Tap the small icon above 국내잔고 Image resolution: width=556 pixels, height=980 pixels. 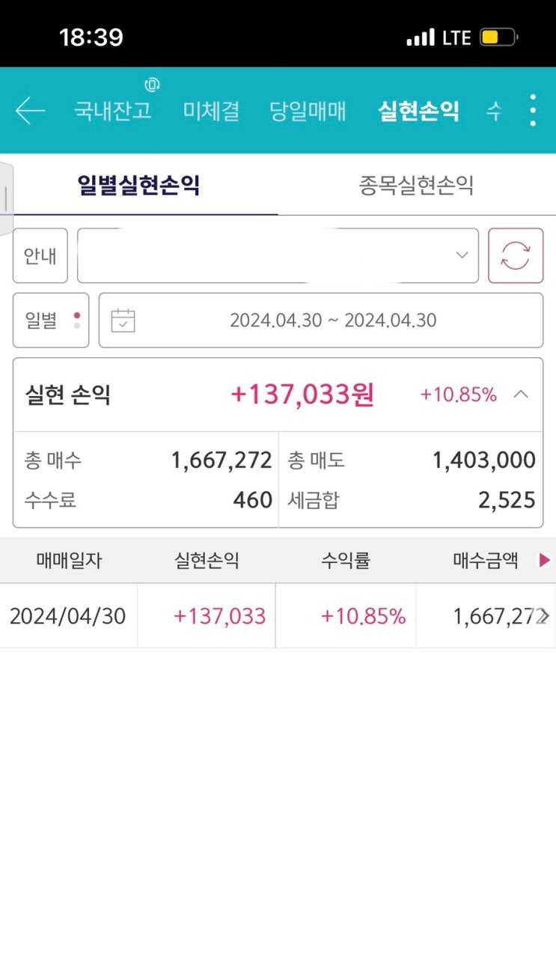point(152,85)
